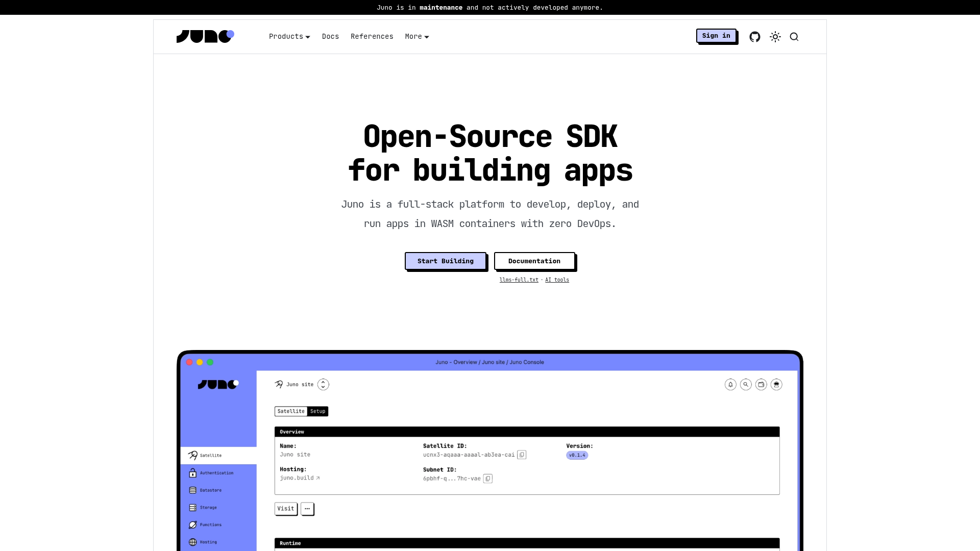Click the Juno logo in the navbar
This screenshot has width=980, height=551.
pyautogui.click(x=205, y=37)
